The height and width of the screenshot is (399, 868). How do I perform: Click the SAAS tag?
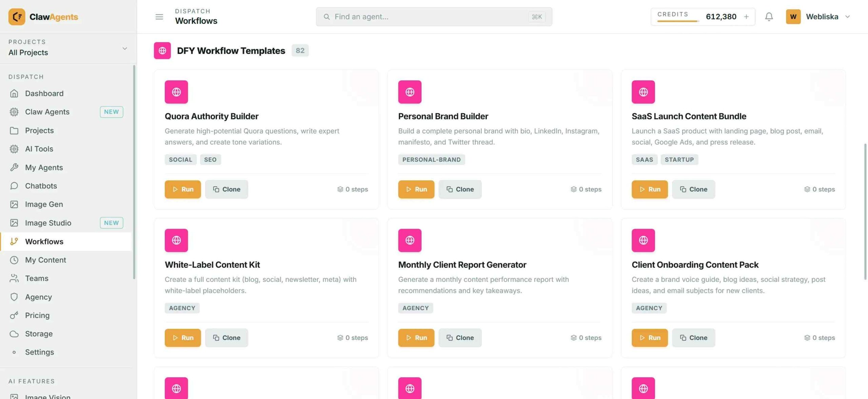tap(644, 160)
